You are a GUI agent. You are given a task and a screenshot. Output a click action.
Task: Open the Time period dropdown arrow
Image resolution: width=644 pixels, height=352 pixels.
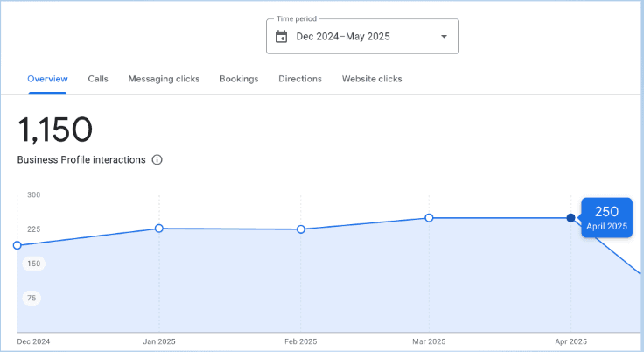[x=444, y=37]
